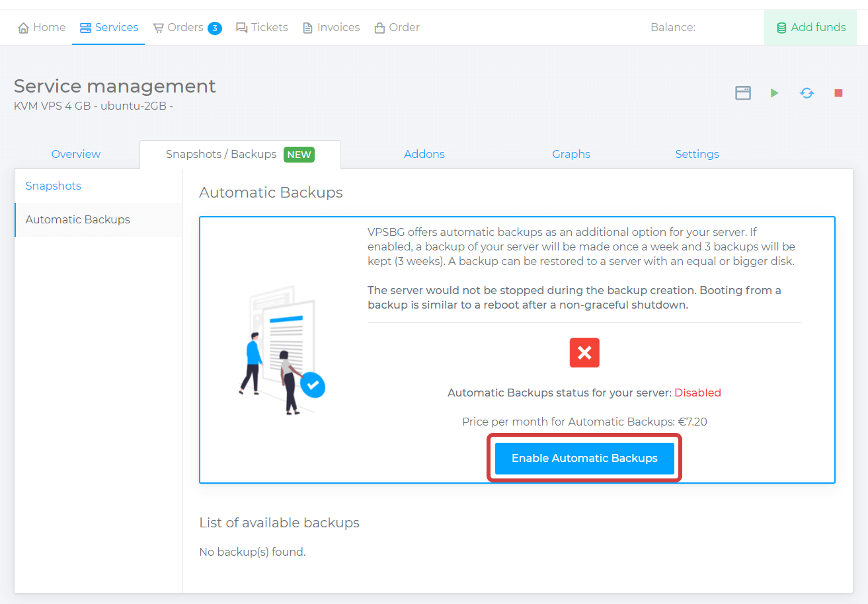The width and height of the screenshot is (868, 604).
Task: Start the server with the green play icon
Action: coord(774,93)
